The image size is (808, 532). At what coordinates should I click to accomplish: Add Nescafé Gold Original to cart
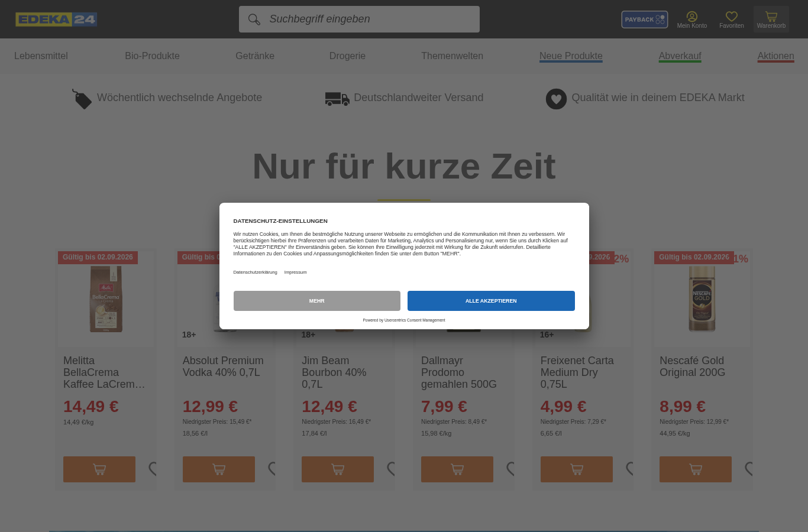pyautogui.click(x=696, y=469)
